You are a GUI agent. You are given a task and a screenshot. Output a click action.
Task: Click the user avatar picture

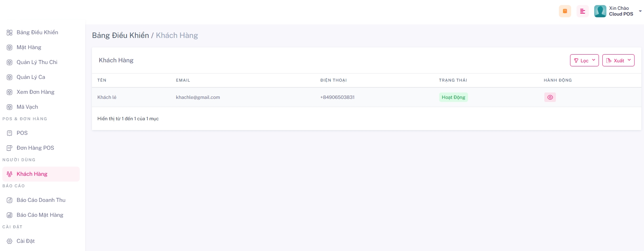pyautogui.click(x=600, y=11)
